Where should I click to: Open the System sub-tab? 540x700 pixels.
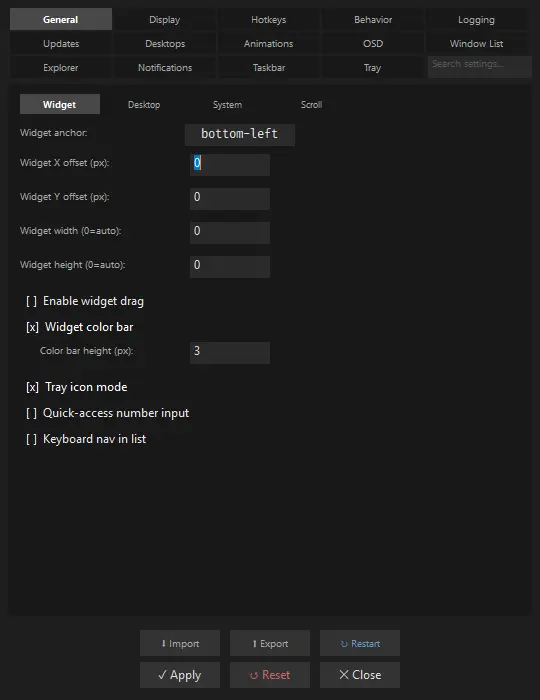(x=228, y=104)
